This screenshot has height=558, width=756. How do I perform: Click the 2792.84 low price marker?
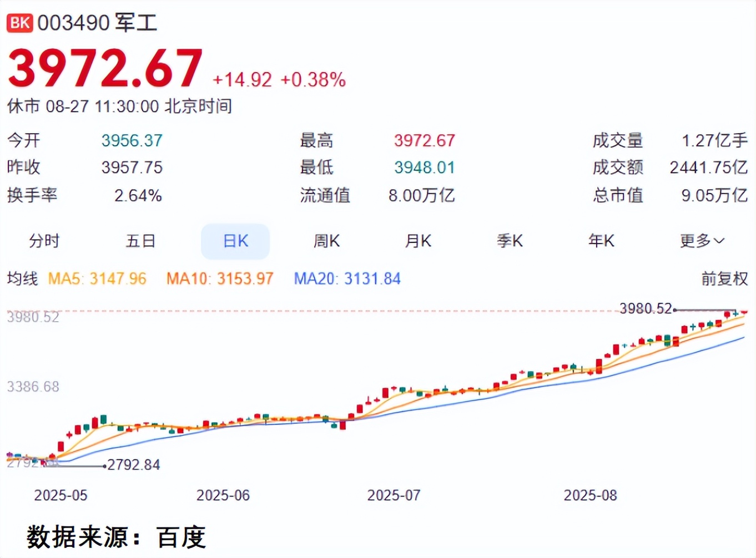click(x=134, y=465)
